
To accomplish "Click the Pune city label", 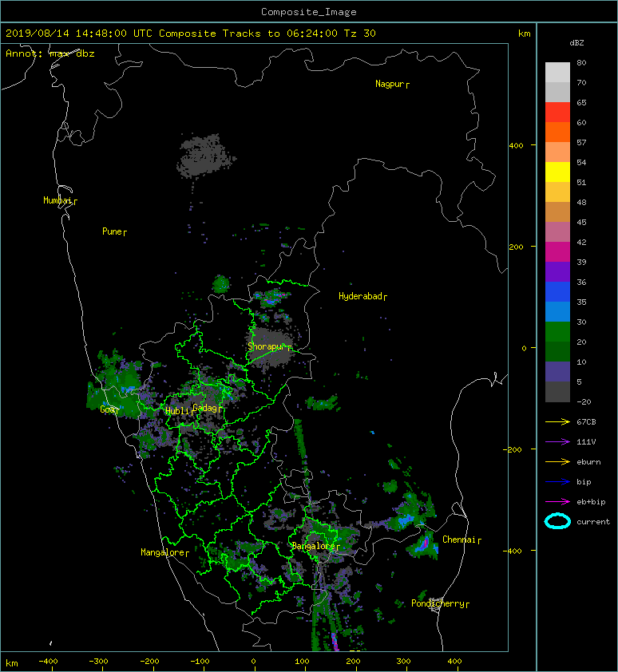I will tap(112, 231).
